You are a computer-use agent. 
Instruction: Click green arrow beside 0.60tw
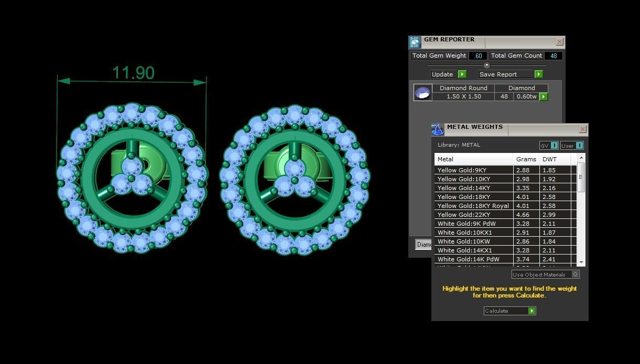click(544, 97)
